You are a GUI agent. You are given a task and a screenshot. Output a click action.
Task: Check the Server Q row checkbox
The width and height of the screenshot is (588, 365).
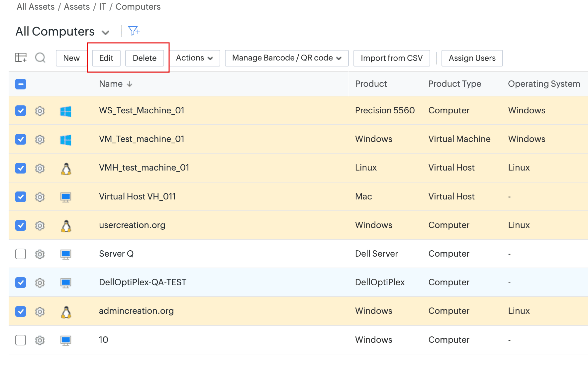[21, 254]
